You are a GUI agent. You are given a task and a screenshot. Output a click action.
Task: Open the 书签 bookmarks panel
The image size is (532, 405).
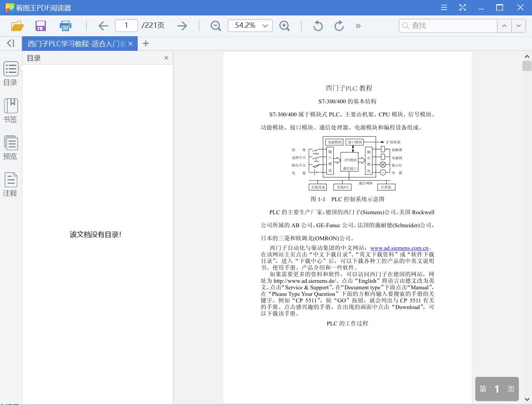coord(10,111)
